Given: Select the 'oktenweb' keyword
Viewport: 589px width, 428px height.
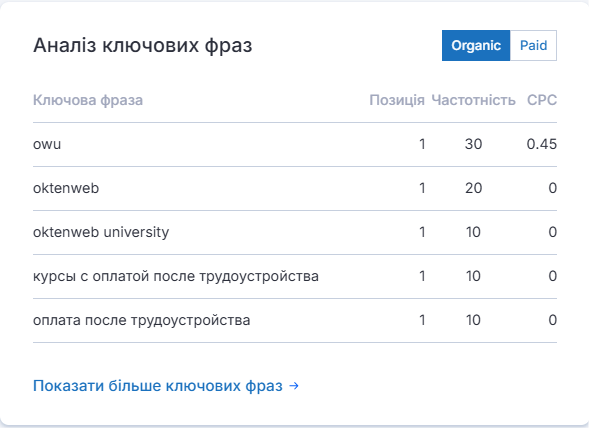Looking at the screenshot, I should tap(66, 188).
